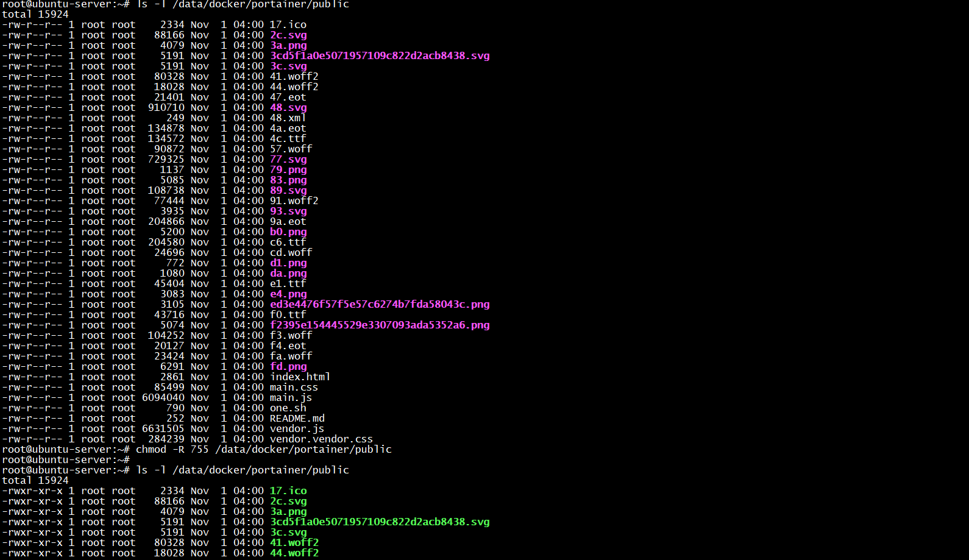
Task: Click the file name f3.woff
Action: tap(291, 335)
